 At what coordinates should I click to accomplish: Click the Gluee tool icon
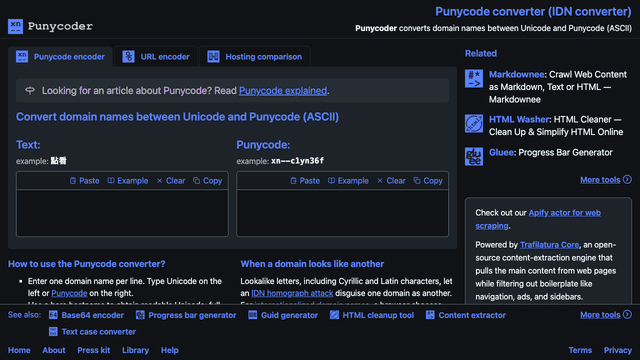(474, 157)
